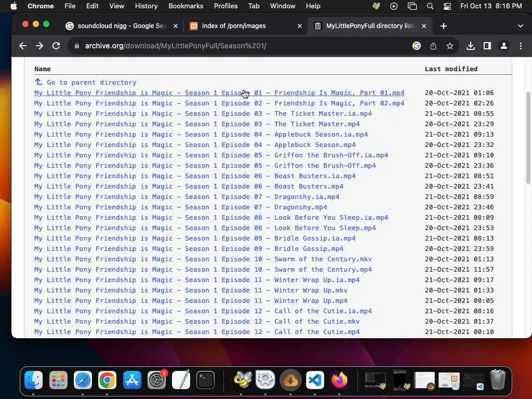Open Episode 11 Winter Wrap Up.mkv
532x399 pixels.
(191, 290)
